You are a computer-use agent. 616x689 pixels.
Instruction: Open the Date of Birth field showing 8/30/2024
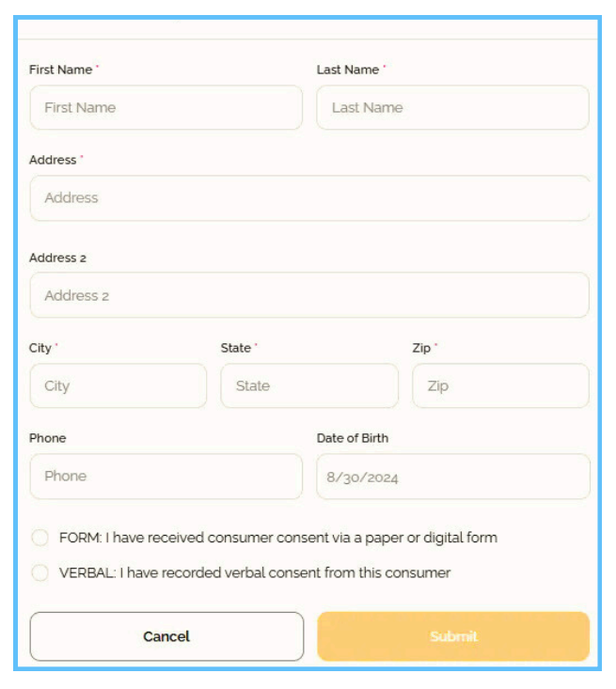(x=453, y=477)
